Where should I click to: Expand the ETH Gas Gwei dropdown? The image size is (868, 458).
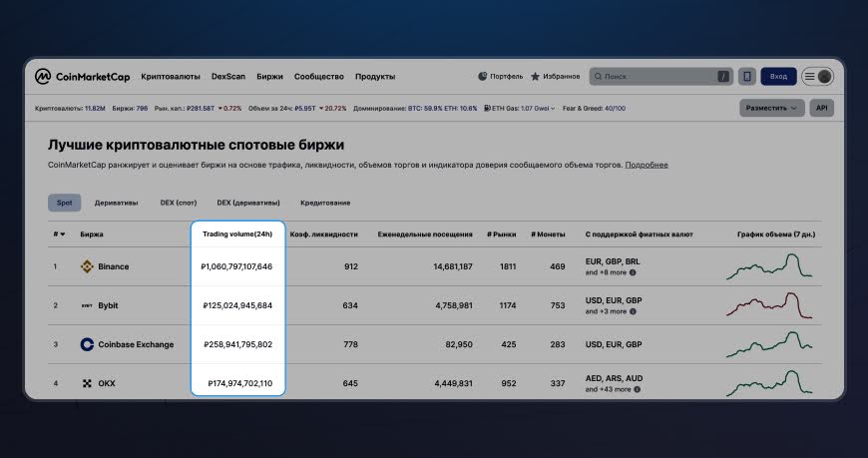tap(552, 109)
